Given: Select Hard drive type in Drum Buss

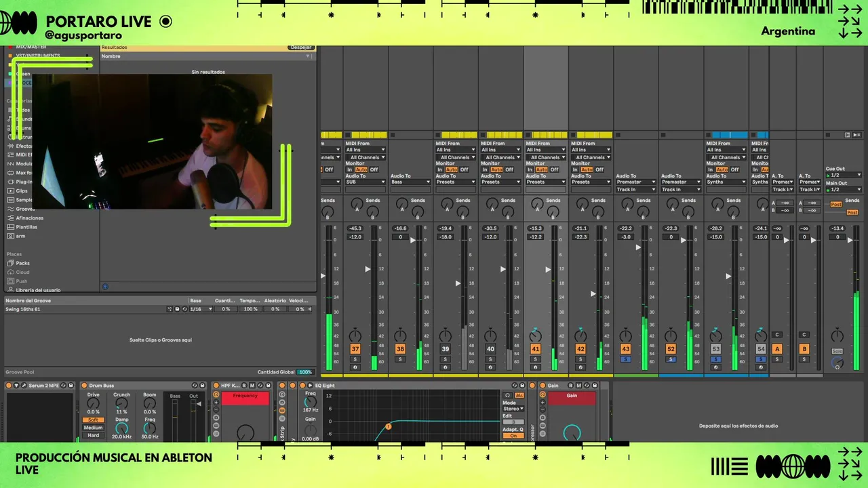Looking at the screenshot, I should click(94, 435).
